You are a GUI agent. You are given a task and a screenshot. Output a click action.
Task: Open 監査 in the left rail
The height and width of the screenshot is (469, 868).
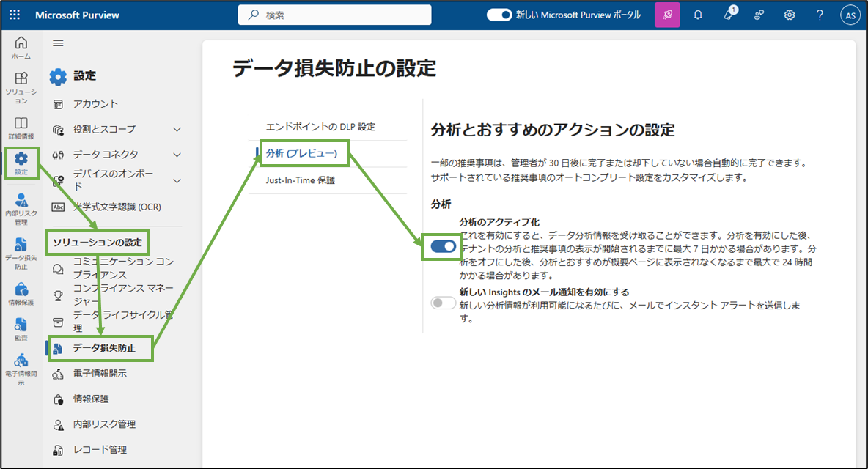[21, 329]
